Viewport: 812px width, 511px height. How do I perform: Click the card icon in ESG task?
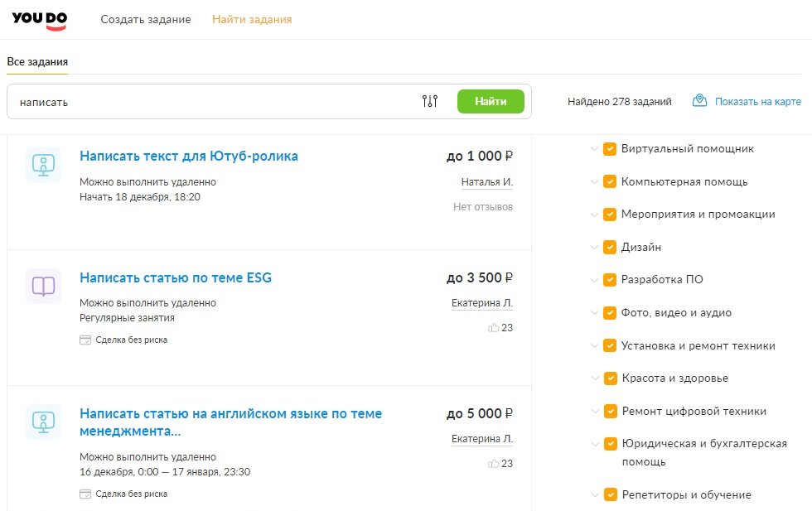pos(85,340)
